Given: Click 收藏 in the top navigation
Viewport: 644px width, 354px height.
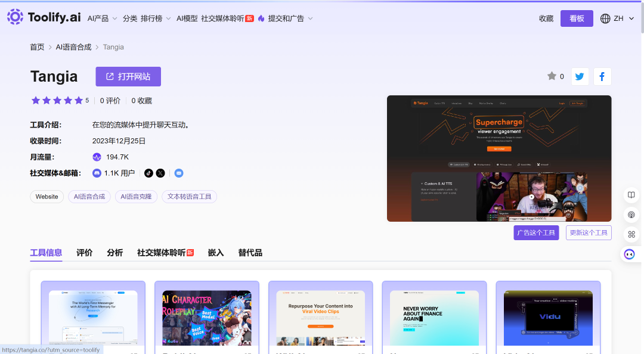Looking at the screenshot, I should (546, 18).
